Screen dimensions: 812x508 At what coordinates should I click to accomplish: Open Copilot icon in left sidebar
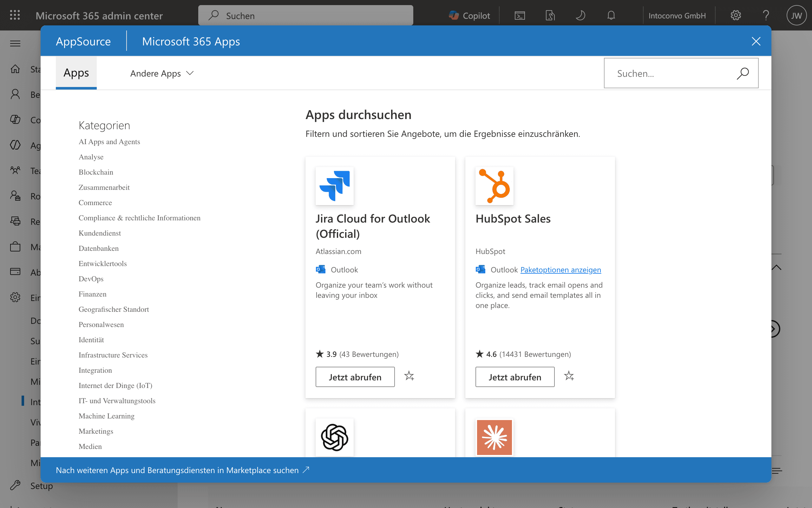click(15, 120)
